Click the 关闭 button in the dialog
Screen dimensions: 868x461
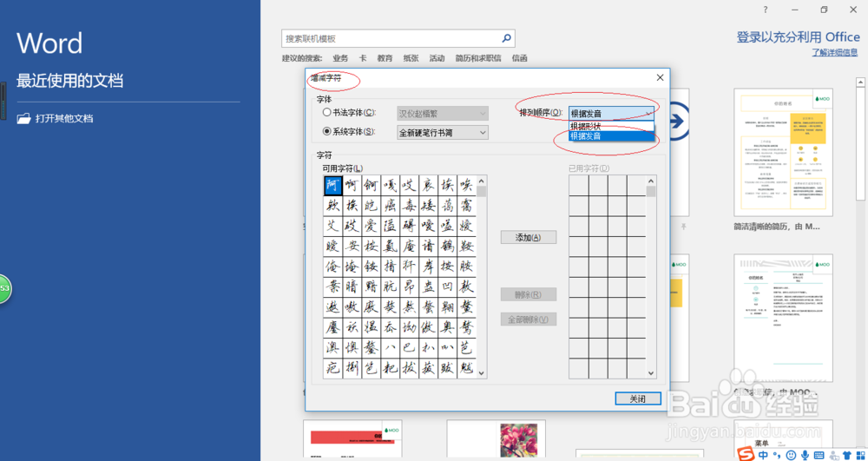tap(638, 398)
